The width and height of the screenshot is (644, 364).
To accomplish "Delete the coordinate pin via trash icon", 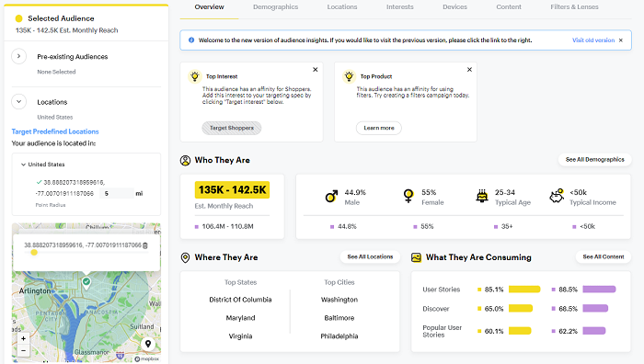I will point(145,245).
